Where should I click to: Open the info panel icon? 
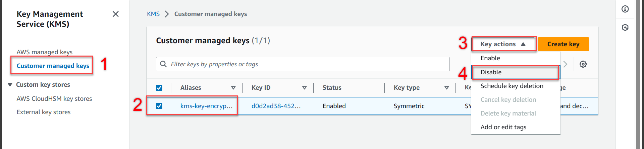tap(625, 9)
